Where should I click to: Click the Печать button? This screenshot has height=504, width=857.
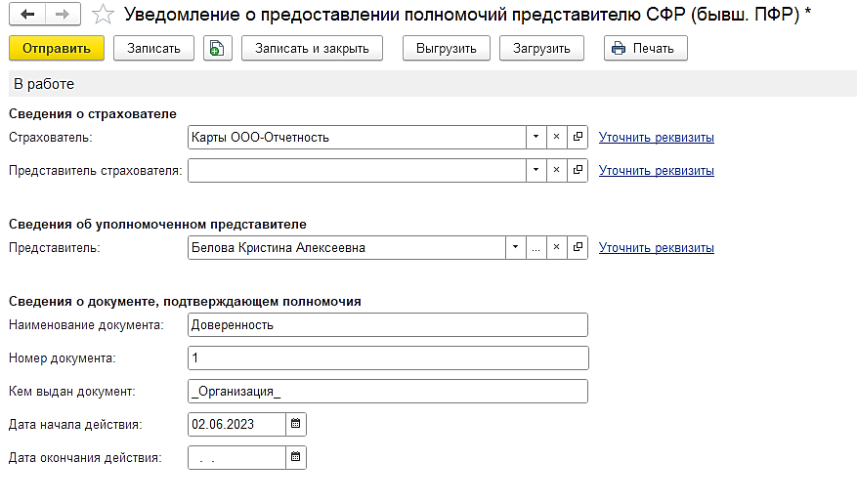[645, 48]
